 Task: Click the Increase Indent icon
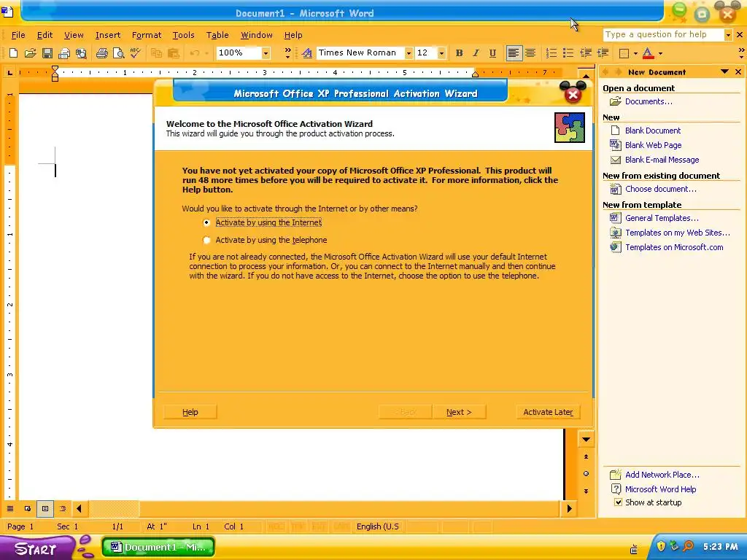[603, 52]
